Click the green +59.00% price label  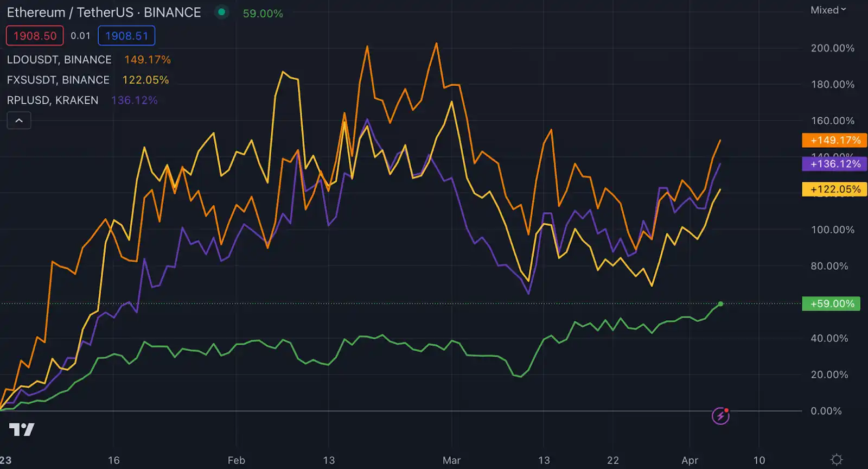pos(832,303)
